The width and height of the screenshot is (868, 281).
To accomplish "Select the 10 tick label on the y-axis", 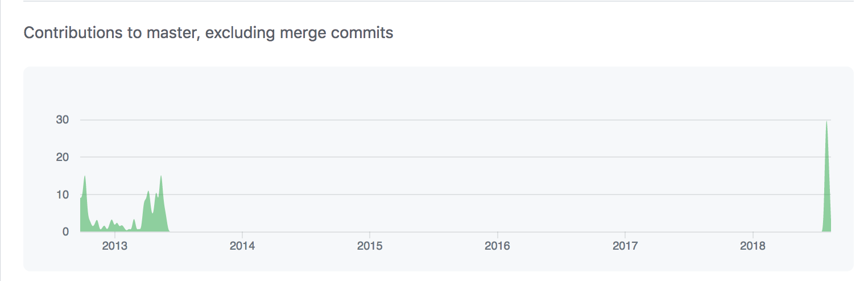I will tap(62, 195).
